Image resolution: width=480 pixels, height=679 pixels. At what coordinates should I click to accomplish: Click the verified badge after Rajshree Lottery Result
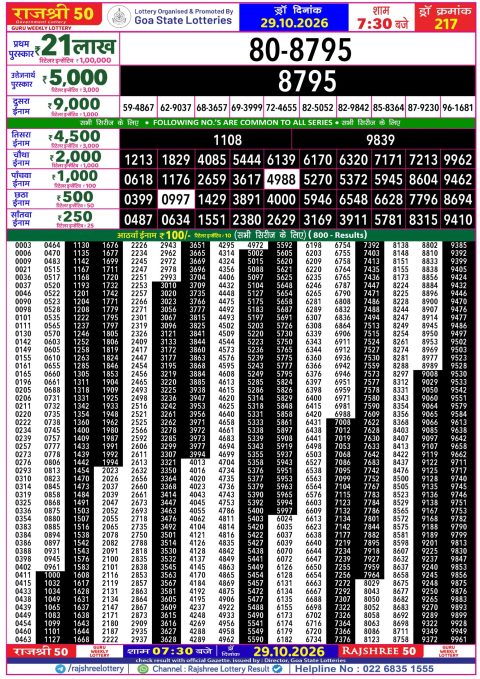coord(277,669)
